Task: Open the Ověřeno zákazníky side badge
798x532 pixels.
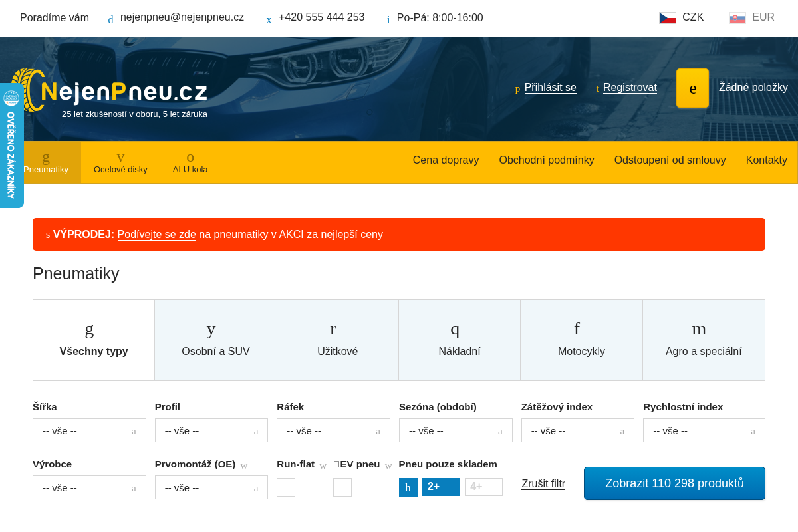Action: (x=11, y=146)
